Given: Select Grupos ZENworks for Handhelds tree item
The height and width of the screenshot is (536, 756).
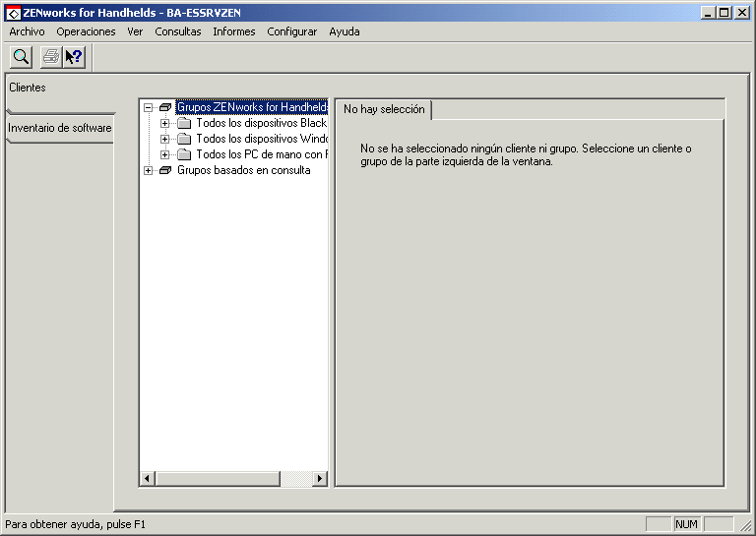Looking at the screenshot, I should (252, 107).
